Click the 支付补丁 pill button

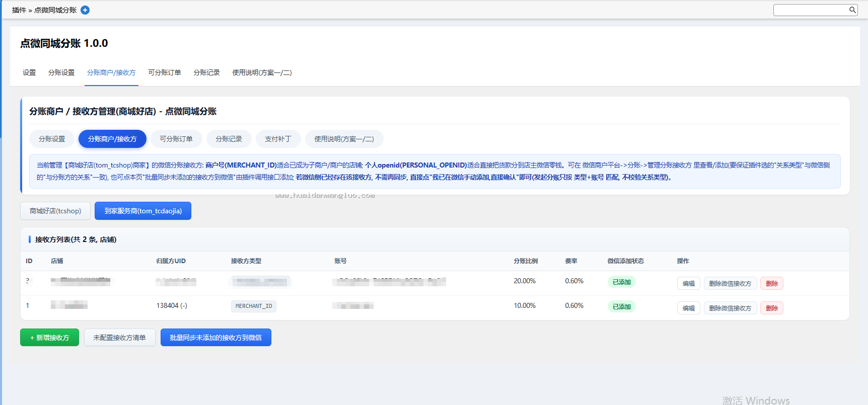(278, 139)
